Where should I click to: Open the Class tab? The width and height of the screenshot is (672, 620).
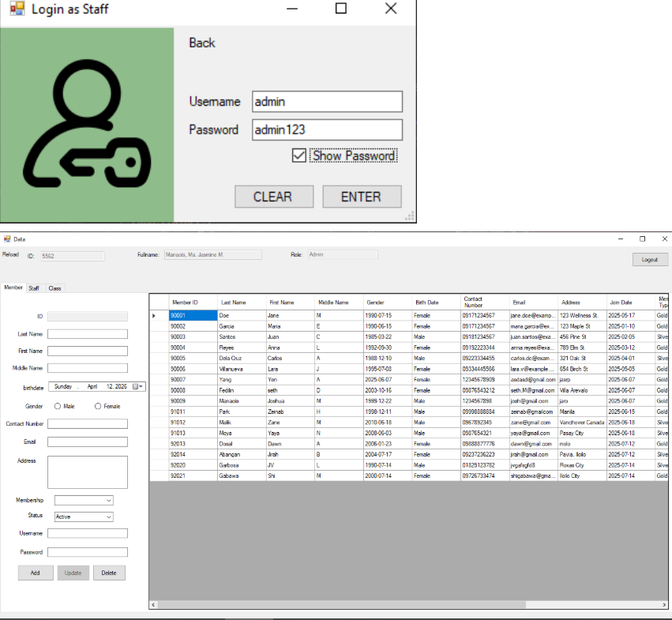pyautogui.click(x=54, y=288)
